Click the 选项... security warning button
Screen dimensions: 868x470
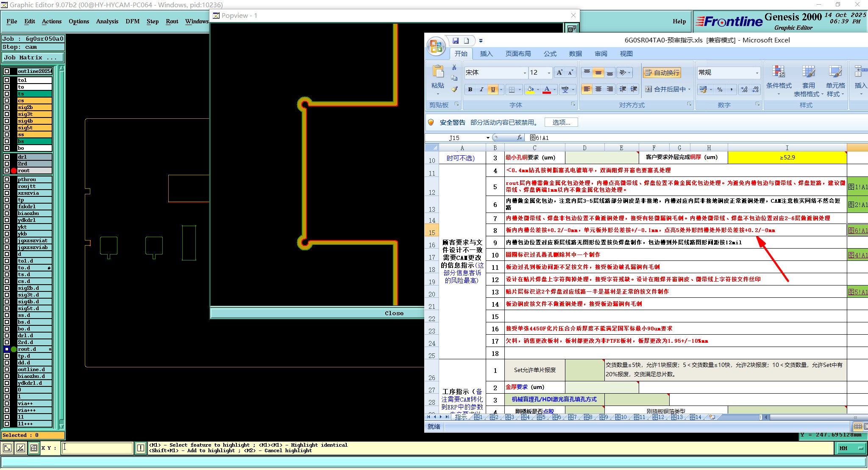point(561,123)
